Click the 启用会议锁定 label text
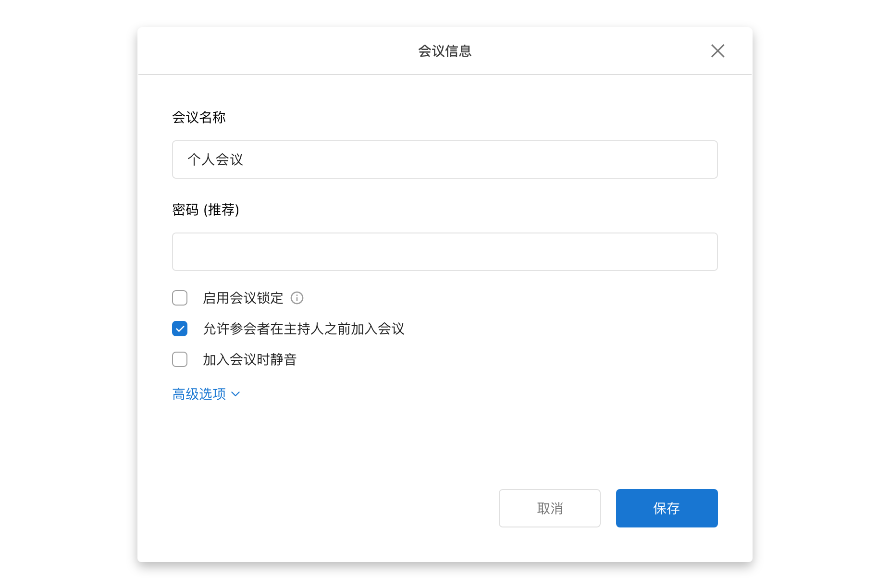This screenshot has width=890, height=588. 243,298
